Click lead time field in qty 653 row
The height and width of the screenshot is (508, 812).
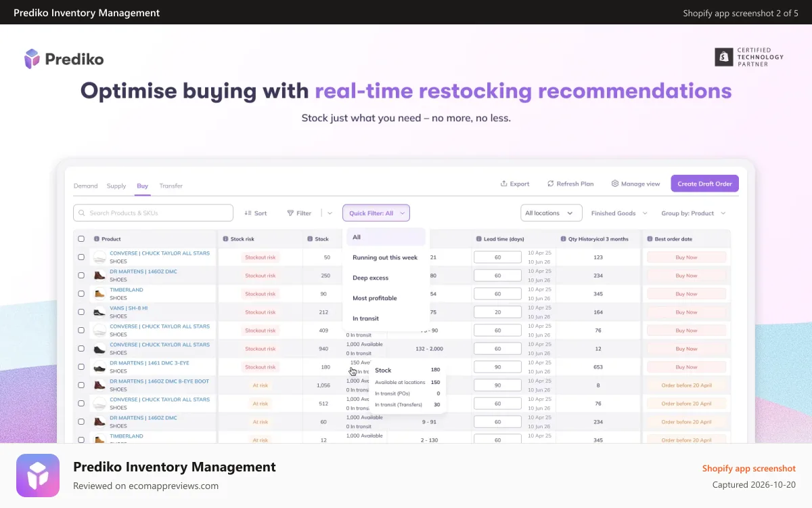(497, 367)
